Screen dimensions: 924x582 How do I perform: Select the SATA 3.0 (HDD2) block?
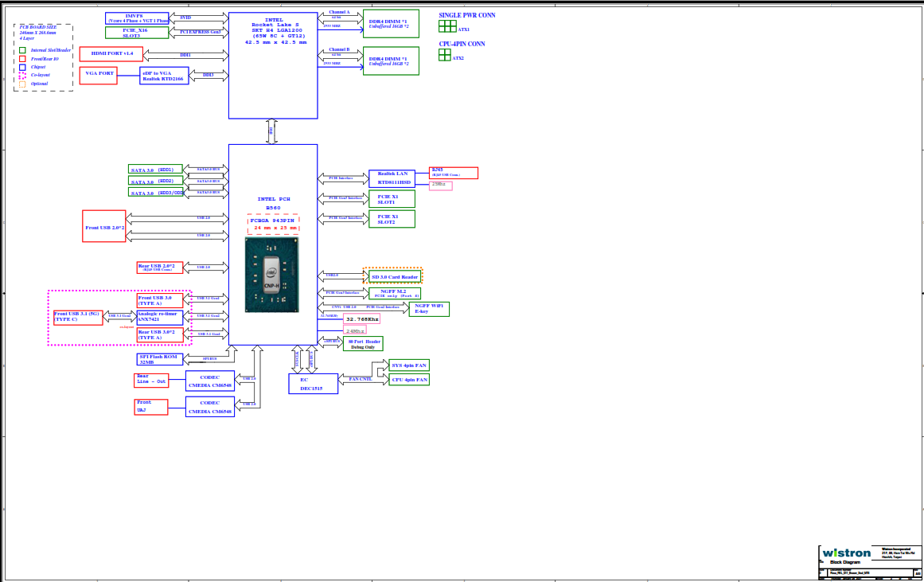click(x=155, y=181)
